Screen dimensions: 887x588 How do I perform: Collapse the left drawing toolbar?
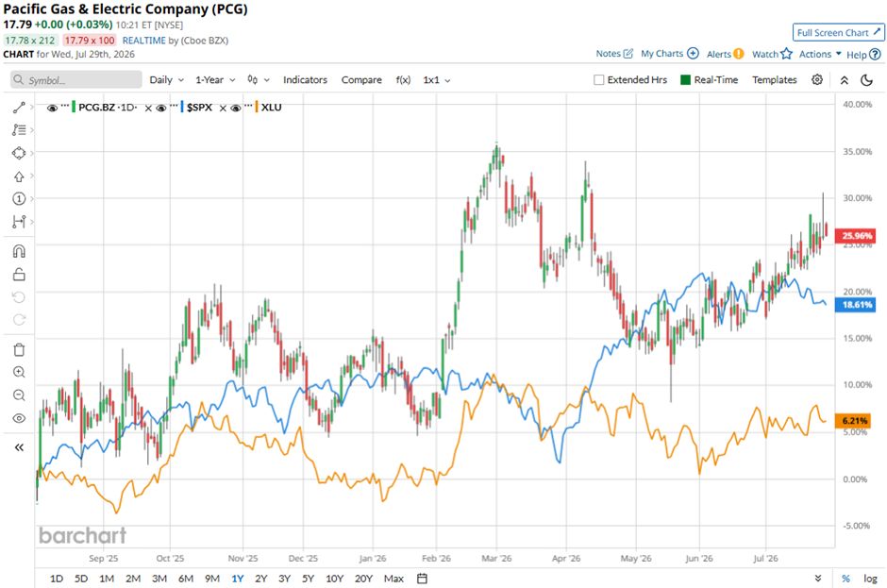[19, 447]
